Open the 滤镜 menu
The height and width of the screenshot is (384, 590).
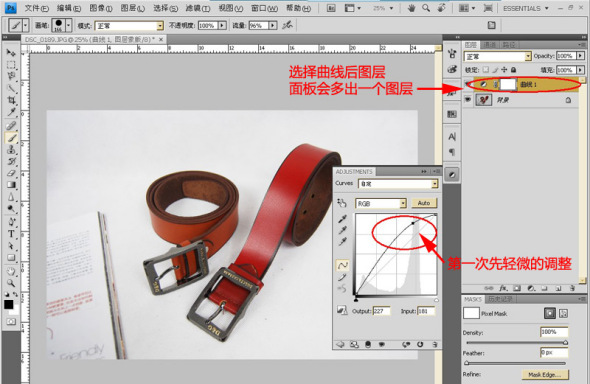(x=198, y=8)
